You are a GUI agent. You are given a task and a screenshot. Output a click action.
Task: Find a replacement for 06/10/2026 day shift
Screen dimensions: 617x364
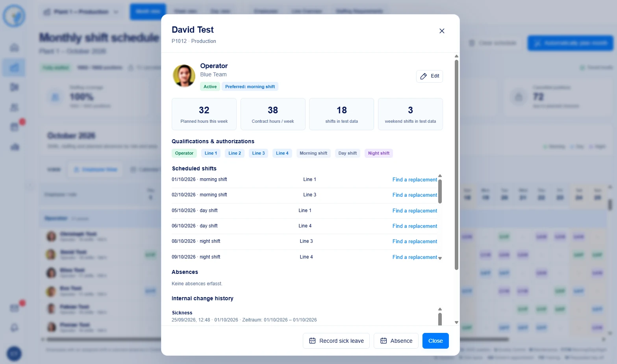(x=415, y=226)
